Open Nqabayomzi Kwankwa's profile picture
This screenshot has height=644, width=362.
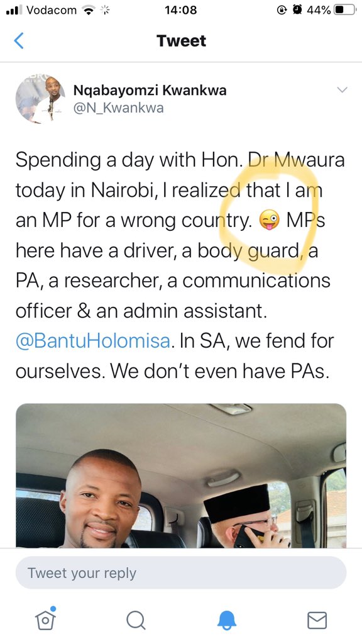click(40, 99)
